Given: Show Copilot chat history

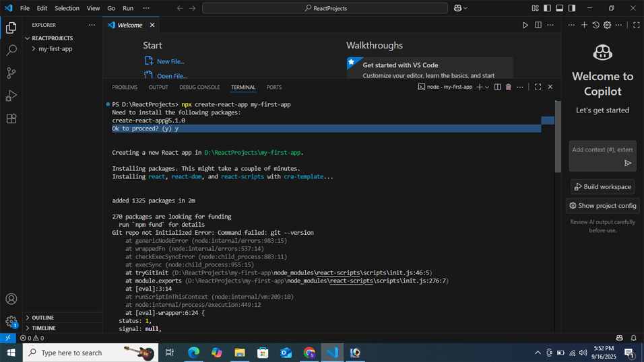Looking at the screenshot, I should coord(596,25).
